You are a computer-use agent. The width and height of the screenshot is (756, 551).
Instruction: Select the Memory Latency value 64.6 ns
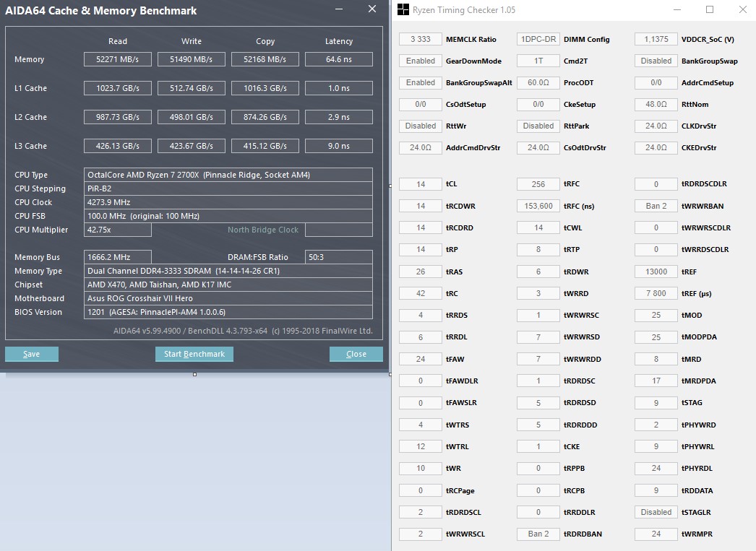pyautogui.click(x=339, y=59)
